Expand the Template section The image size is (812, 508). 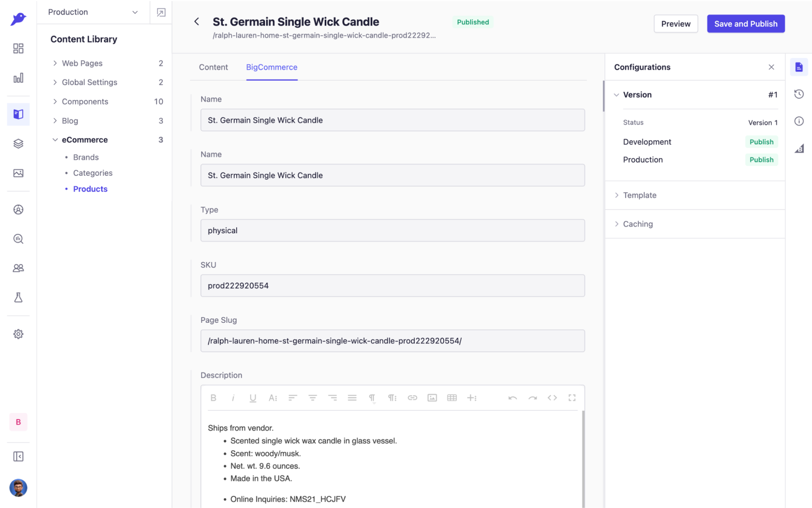click(x=695, y=195)
